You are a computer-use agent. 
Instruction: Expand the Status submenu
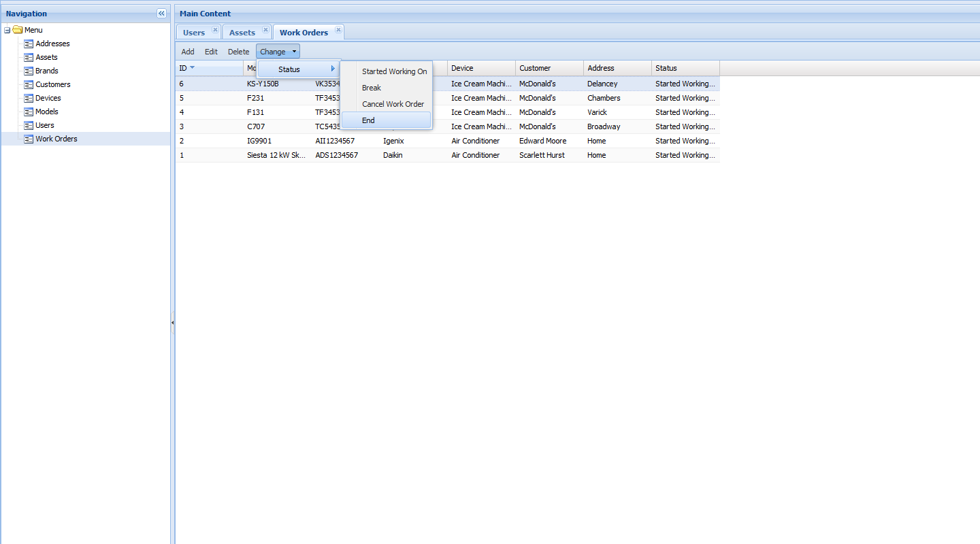tap(298, 69)
